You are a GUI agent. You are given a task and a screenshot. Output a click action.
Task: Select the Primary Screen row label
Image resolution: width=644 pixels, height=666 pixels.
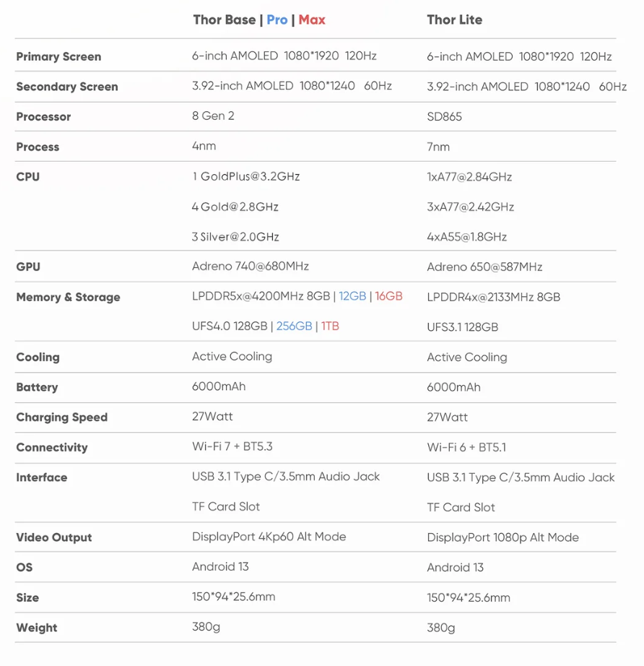tap(58, 56)
